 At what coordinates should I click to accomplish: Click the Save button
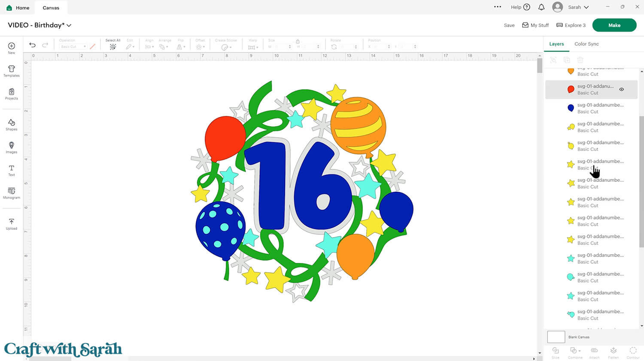point(509,25)
